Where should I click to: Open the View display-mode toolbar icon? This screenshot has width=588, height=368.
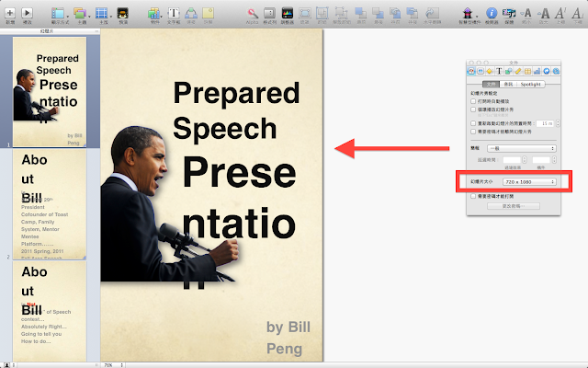pos(58,13)
